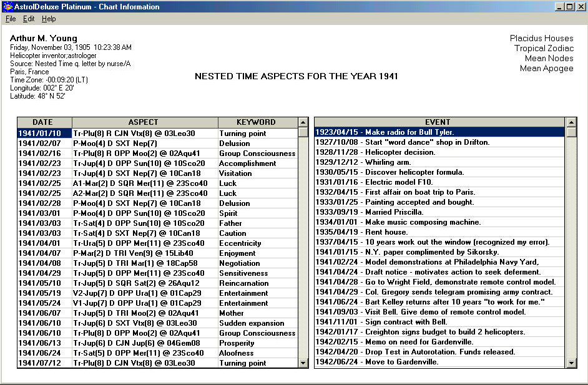Select the Eccentricity keyword row
Screen dimensions: 588x385
[x=258, y=243]
